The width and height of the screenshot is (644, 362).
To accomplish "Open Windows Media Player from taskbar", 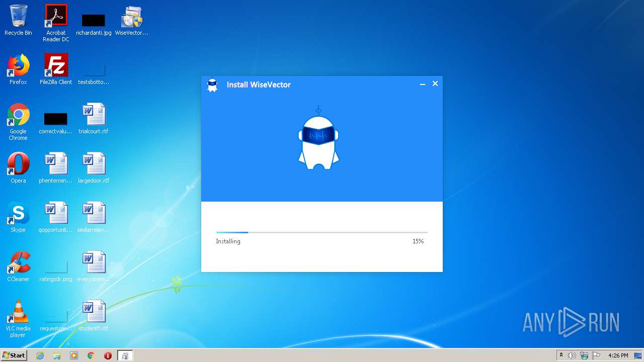I will pyautogui.click(x=74, y=355).
